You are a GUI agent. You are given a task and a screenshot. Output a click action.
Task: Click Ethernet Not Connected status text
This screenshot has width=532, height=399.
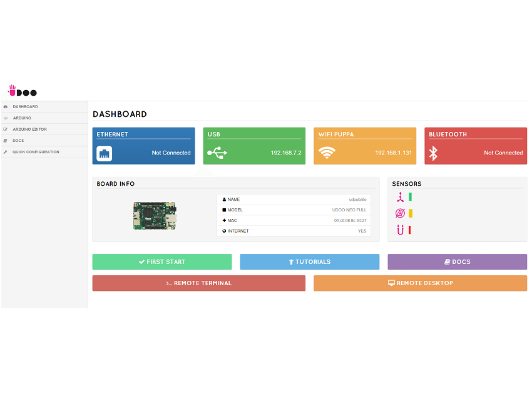[x=171, y=153]
